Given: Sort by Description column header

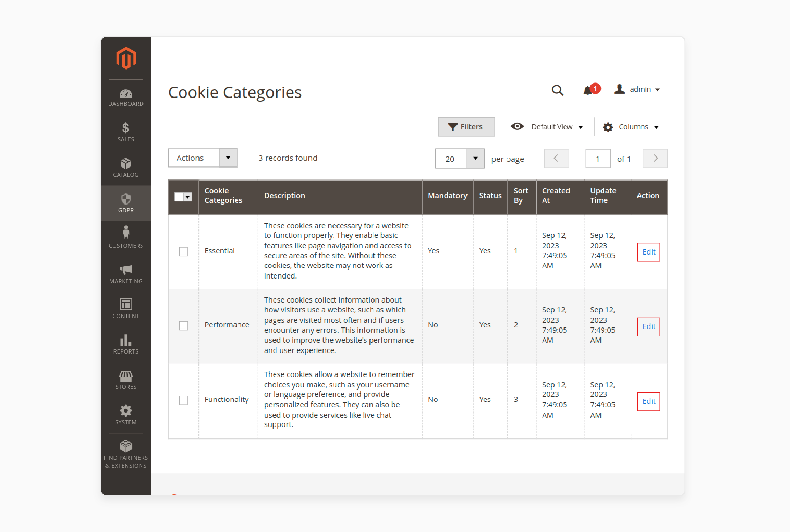Looking at the screenshot, I should pyautogui.click(x=340, y=197).
